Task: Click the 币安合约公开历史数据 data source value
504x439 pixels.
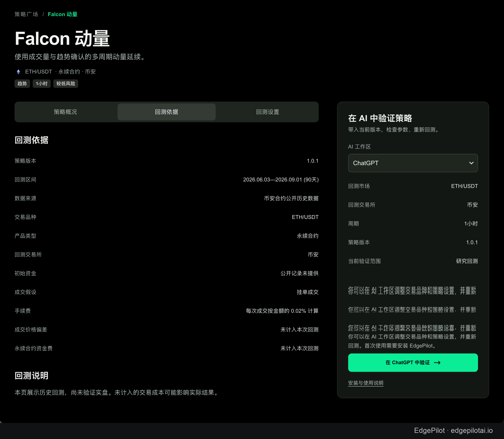Action: (291, 198)
